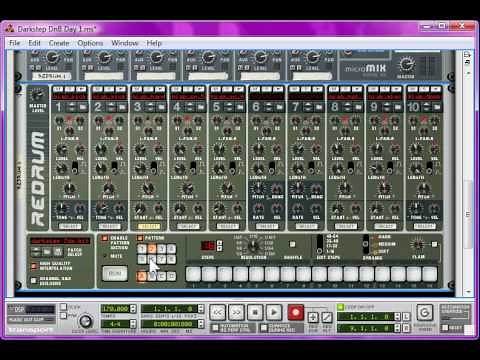Image resolution: width=480 pixels, height=360 pixels.
Task: Click the red Record button
Action: (295, 313)
